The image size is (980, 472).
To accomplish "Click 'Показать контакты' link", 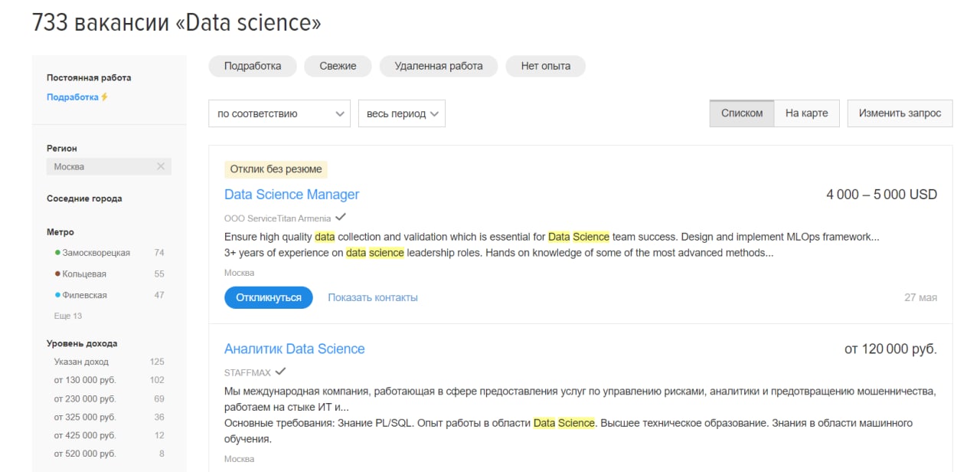I will click(x=373, y=297).
